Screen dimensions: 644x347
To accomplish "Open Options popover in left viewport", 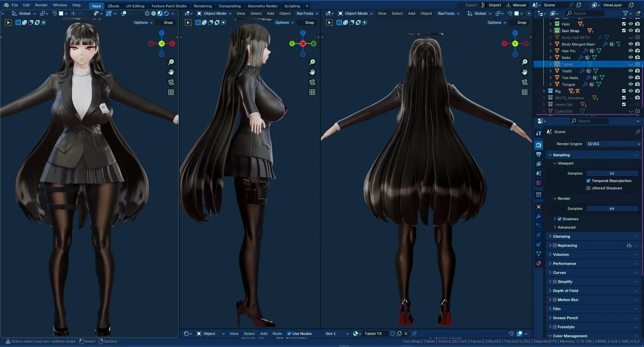I will click(x=143, y=23).
